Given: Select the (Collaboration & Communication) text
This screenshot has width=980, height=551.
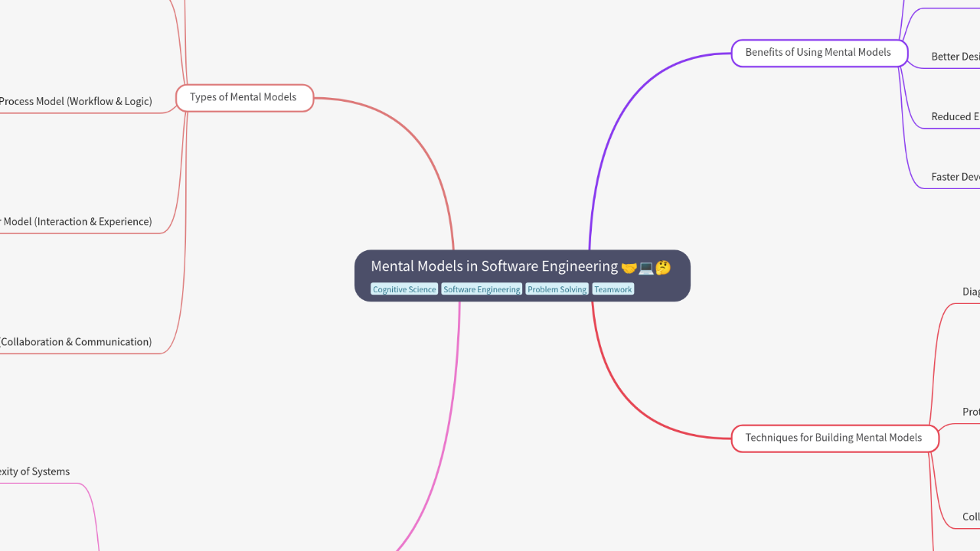Looking at the screenshot, I should point(76,341).
